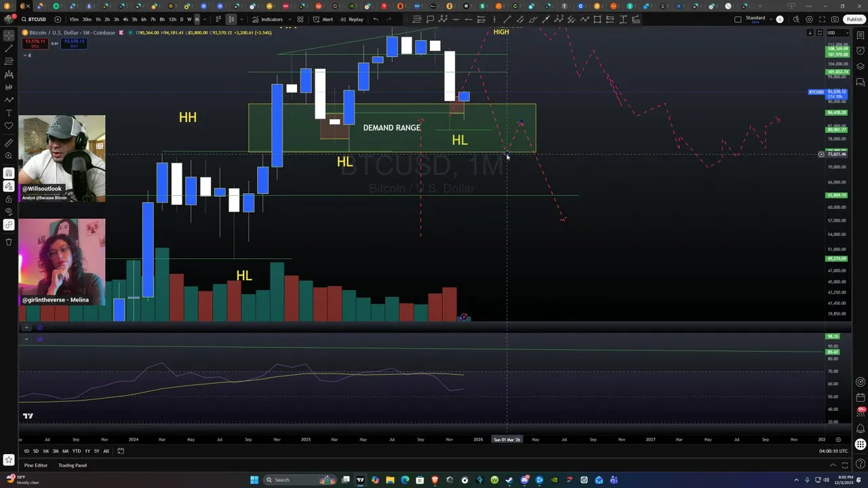
Task: Open the BTCUSD symbol search
Action: click(x=34, y=19)
